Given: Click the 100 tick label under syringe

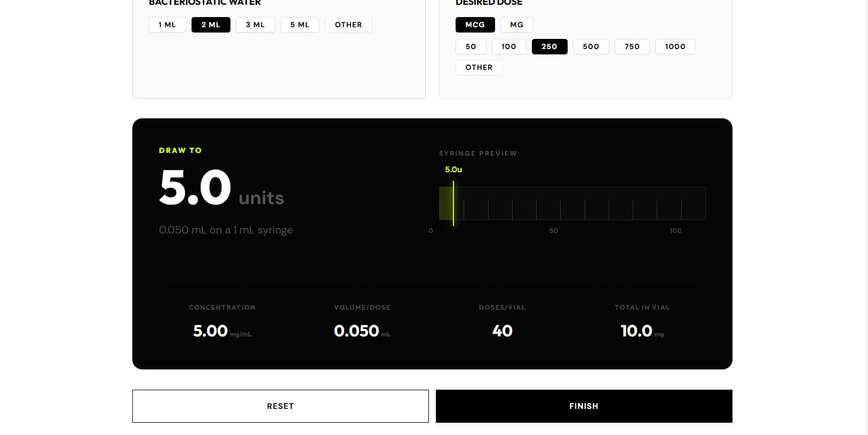Looking at the screenshot, I should [x=675, y=231].
